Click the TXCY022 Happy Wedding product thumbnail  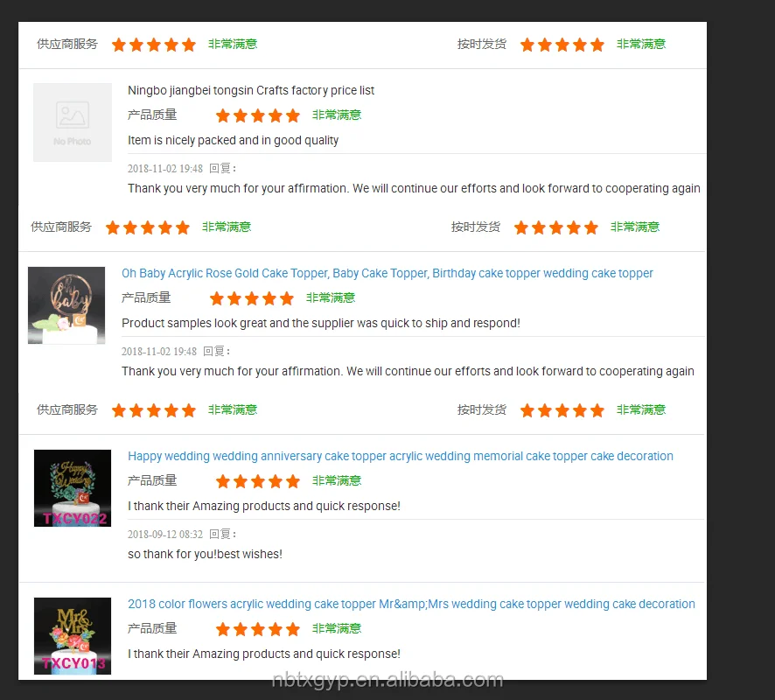(x=72, y=488)
